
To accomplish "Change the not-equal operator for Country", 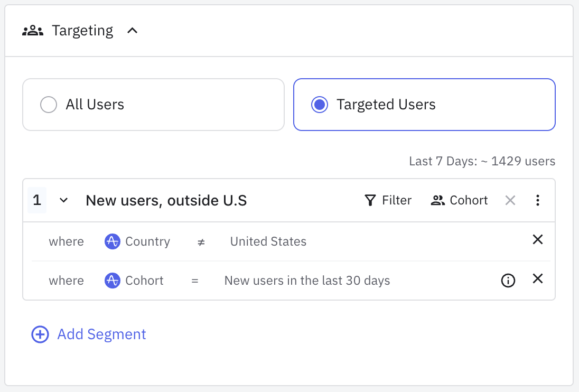I will tap(201, 241).
